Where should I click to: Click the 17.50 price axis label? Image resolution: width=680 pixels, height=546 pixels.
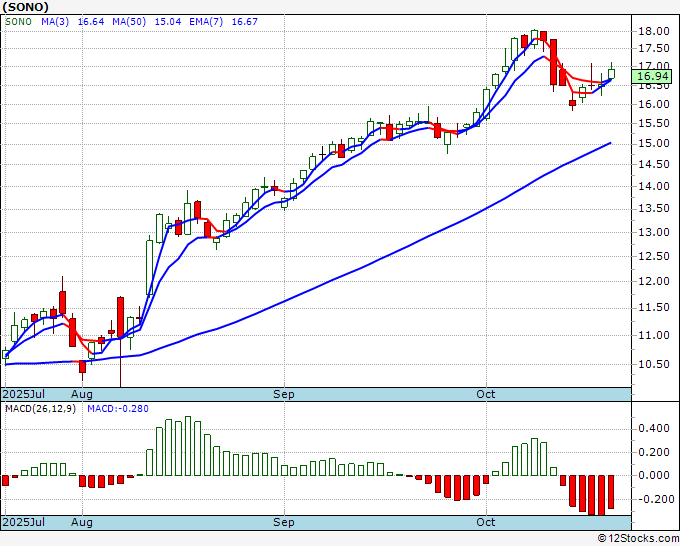pyautogui.click(x=654, y=49)
